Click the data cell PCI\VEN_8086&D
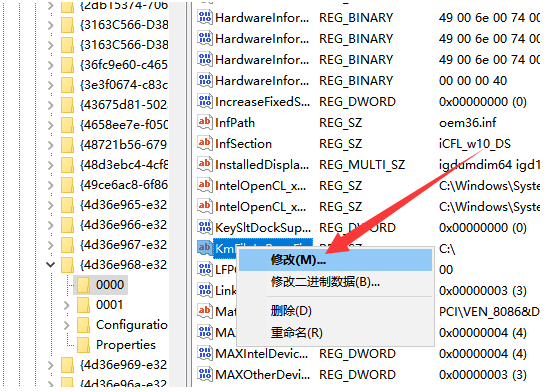548x392 pixels. (x=489, y=311)
